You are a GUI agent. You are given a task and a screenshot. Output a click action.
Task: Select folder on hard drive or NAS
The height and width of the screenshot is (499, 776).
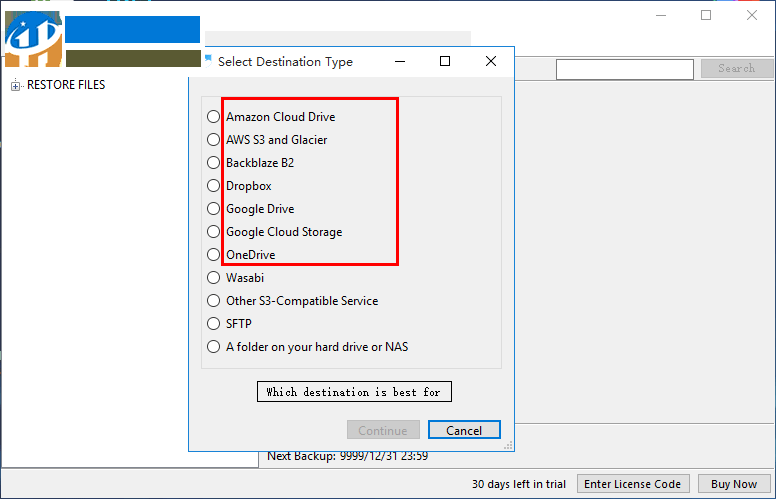pyautogui.click(x=213, y=347)
